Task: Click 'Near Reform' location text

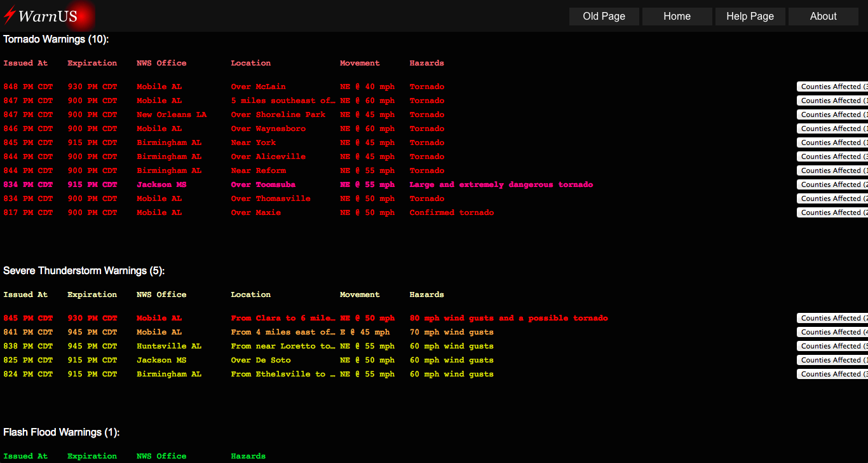Action: click(259, 170)
